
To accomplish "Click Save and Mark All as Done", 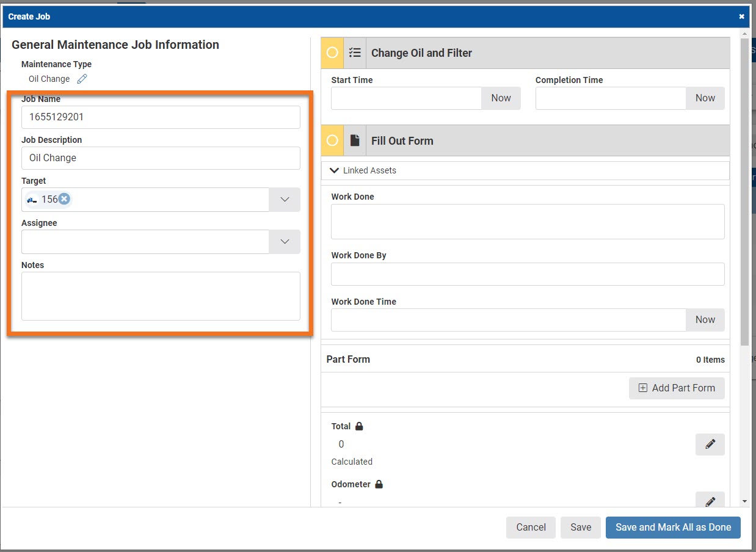I will coord(673,528).
